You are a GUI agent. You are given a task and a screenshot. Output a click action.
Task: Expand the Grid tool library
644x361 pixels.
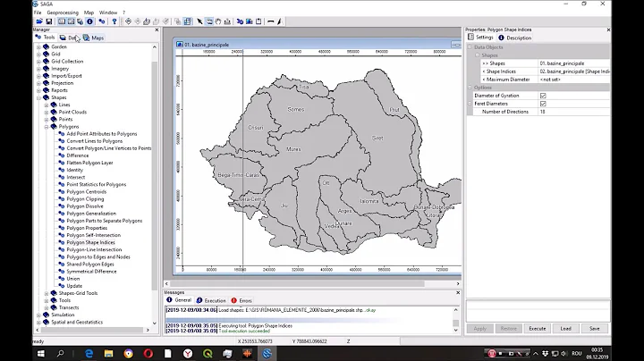pos(39,55)
